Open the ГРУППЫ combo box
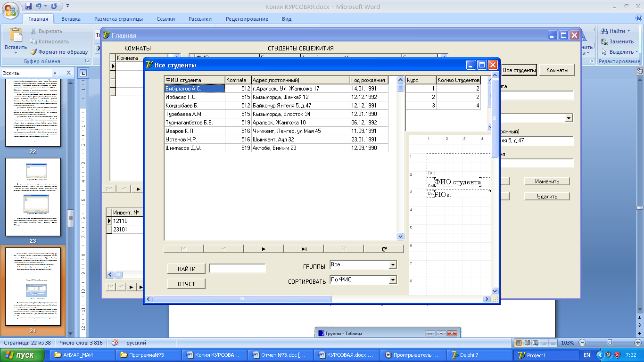The width and height of the screenshot is (644, 362). tap(393, 265)
